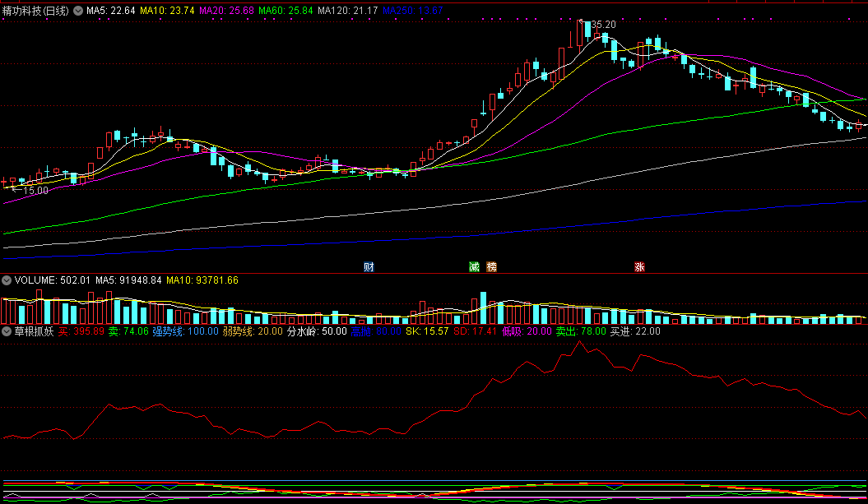This screenshot has height=504, width=868.
Task: Expand the main chart indicator dropdown arrow
Action: [78, 11]
